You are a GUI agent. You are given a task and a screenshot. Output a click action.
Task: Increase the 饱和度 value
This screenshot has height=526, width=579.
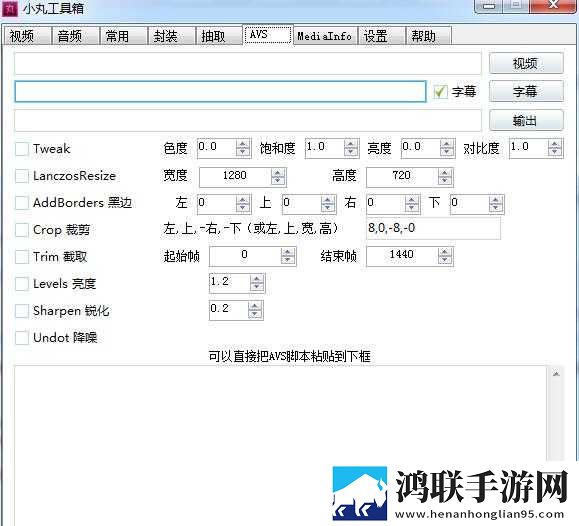pos(350,144)
